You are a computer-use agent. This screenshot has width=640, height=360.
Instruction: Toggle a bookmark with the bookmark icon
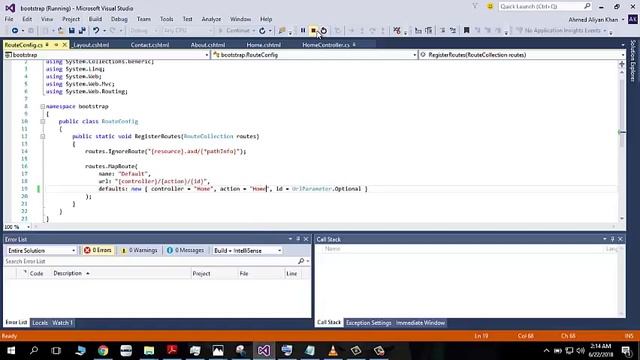[467, 31]
